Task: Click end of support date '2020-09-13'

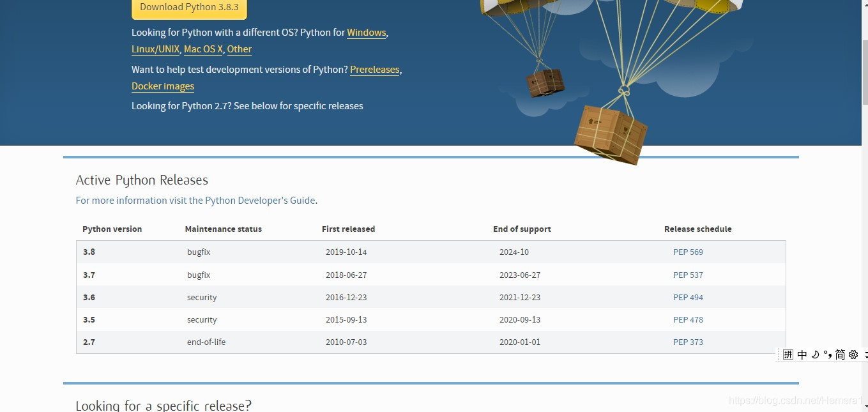Action: (x=520, y=320)
